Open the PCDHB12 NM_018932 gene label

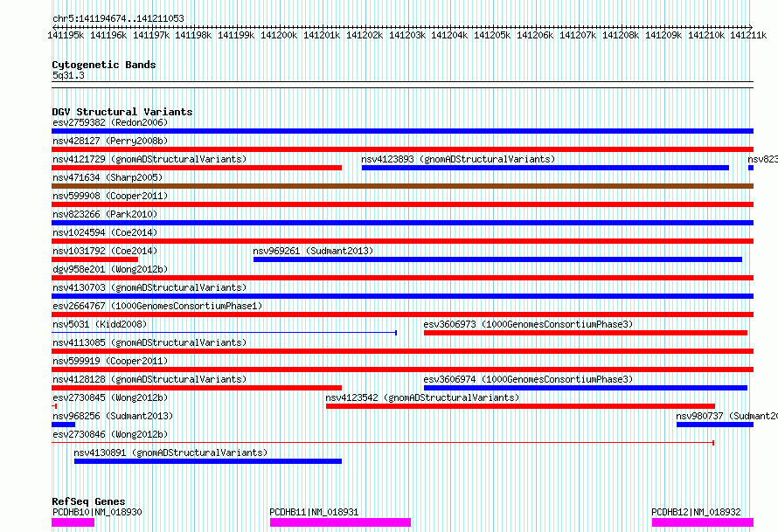pos(696,512)
